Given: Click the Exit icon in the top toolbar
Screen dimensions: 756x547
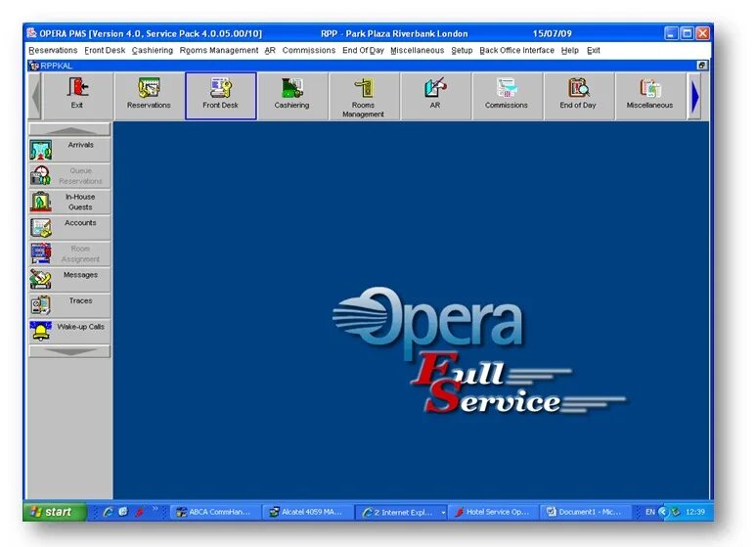Looking at the screenshot, I should tap(77, 96).
